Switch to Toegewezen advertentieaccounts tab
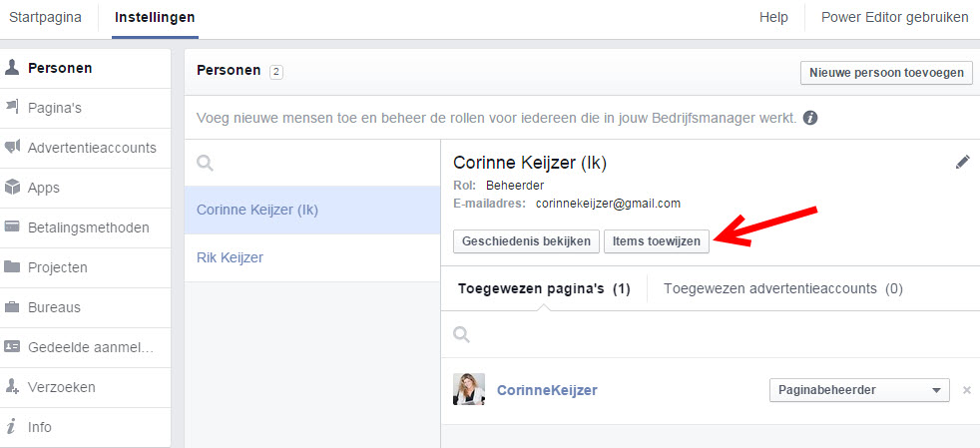 point(783,288)
